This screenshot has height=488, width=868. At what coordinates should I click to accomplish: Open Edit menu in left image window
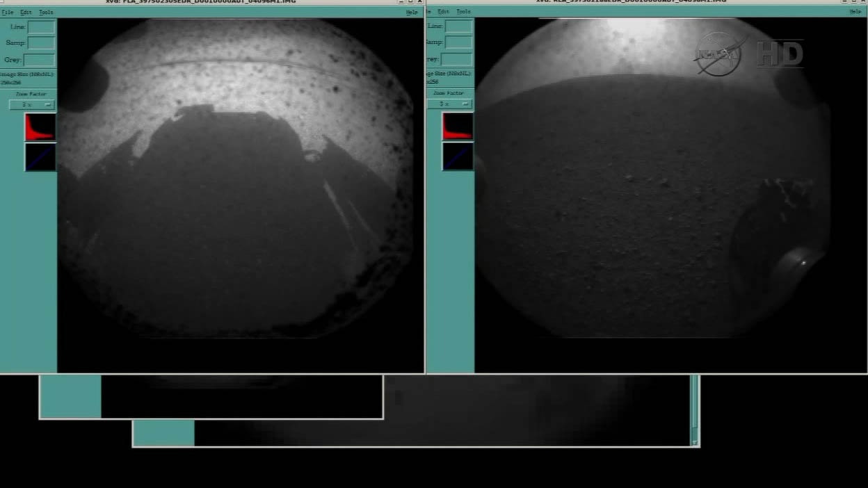(26, 13)
